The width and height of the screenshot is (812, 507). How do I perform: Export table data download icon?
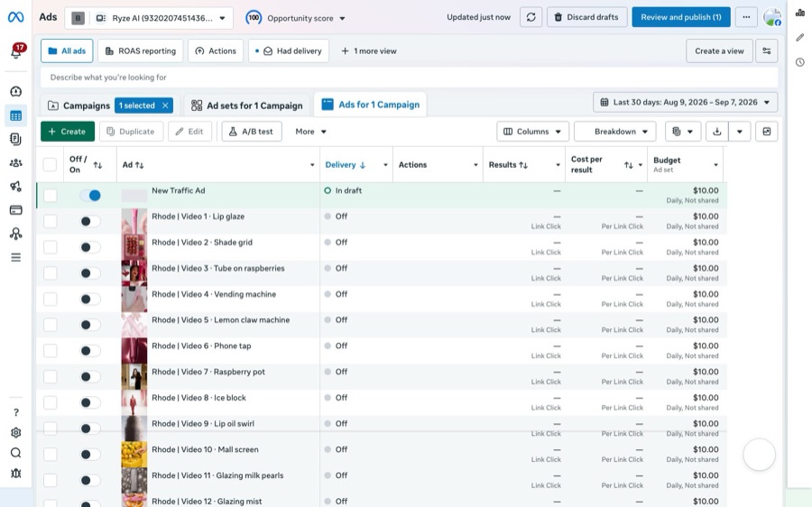coord(716,132)
